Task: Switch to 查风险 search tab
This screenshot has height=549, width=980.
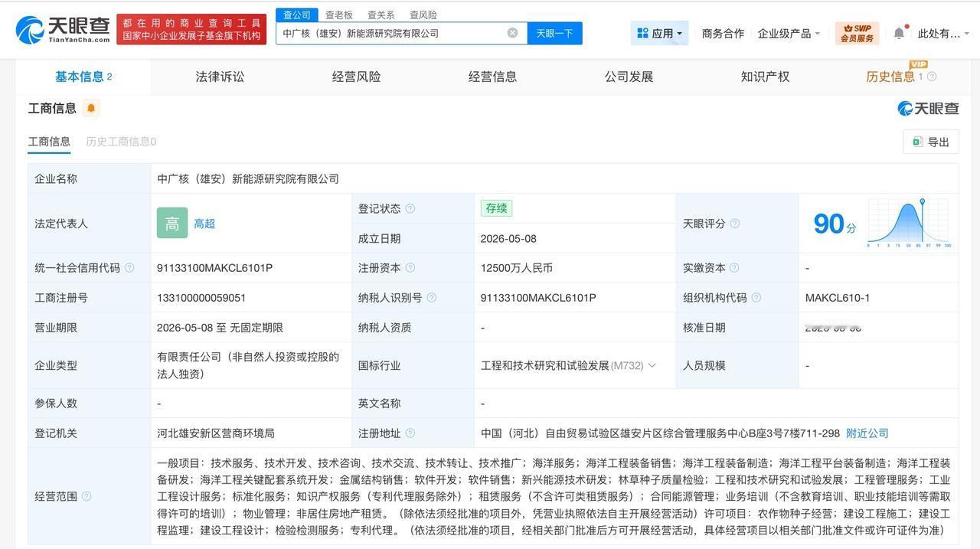Action: click(x=423, y=15)
